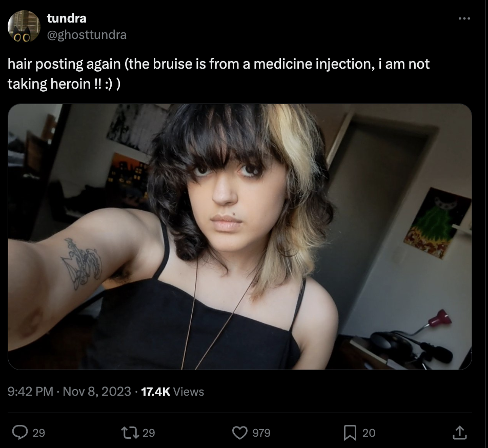Screen dimensions: 488x448
Task: Click the 20 bookmarks count
Action: click(369, 433)
